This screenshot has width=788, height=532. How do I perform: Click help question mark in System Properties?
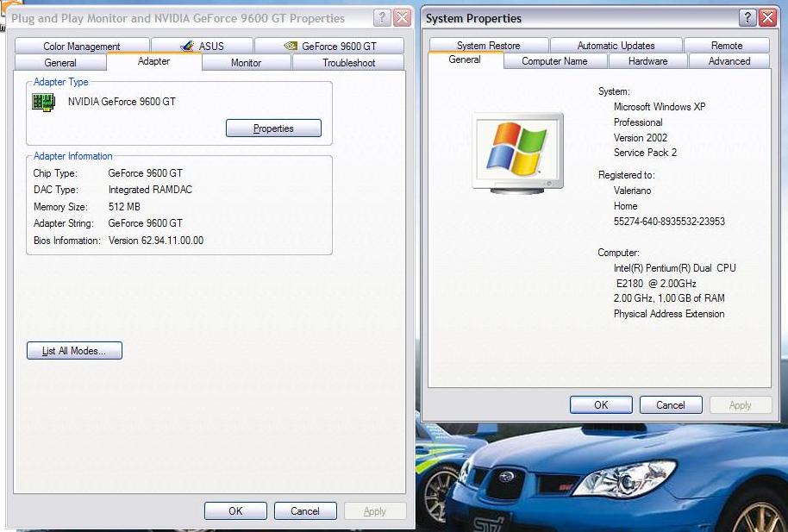(x=748, y=18)
